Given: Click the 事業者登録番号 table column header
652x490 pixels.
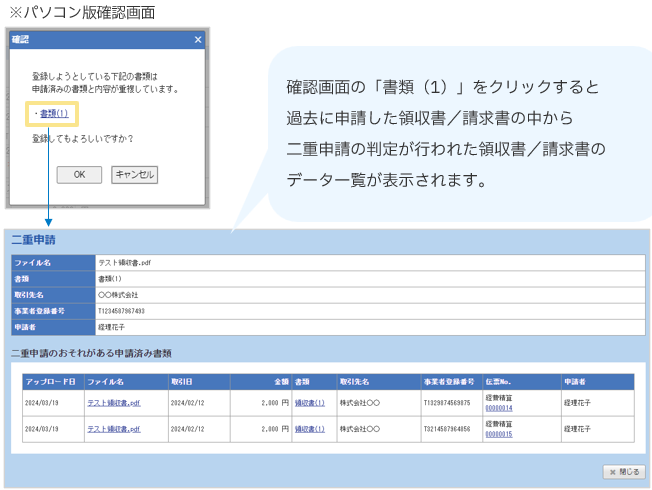Looking at the screenshot, I should click(448, 381).
